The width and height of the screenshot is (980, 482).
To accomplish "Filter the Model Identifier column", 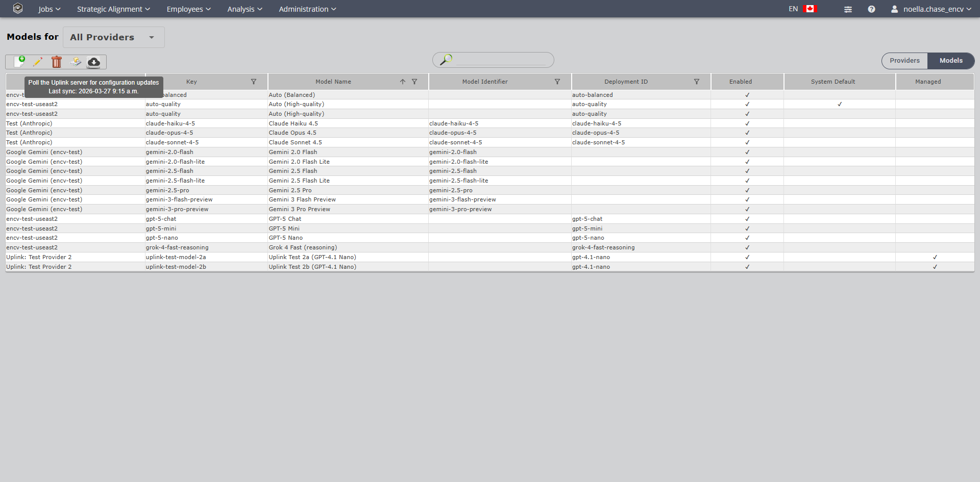I will [557, 82].
